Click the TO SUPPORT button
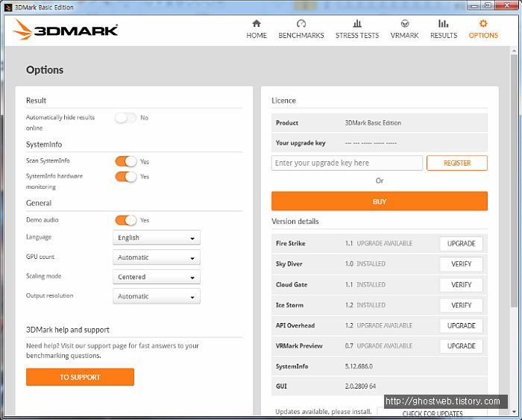The height and width of the screenshot is (420, 522). coord(80,377)
